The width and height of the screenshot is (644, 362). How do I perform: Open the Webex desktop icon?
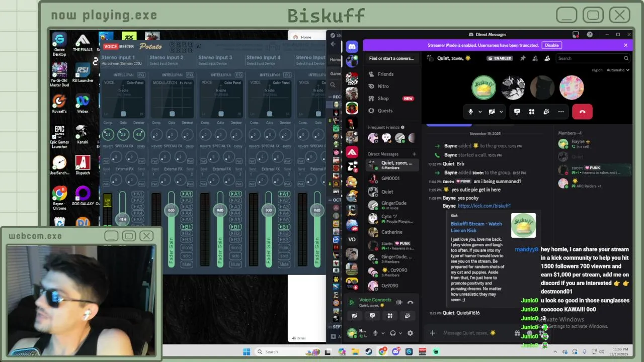83,105
